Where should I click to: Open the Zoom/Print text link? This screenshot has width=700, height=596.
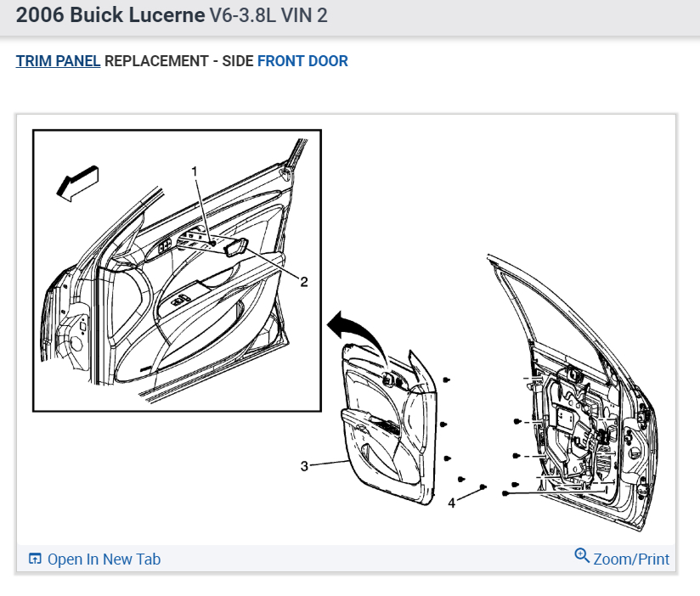coord(631,559)
